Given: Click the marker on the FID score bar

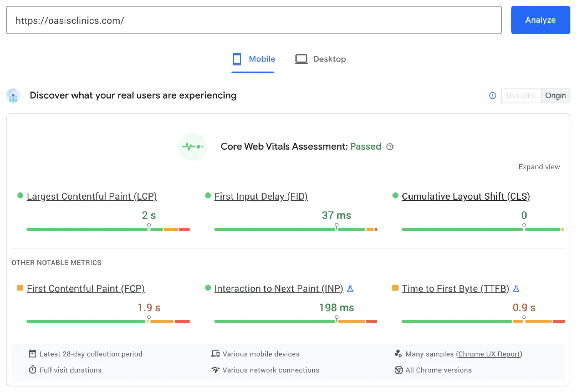Looking at the screenshot, I should 337,226.
